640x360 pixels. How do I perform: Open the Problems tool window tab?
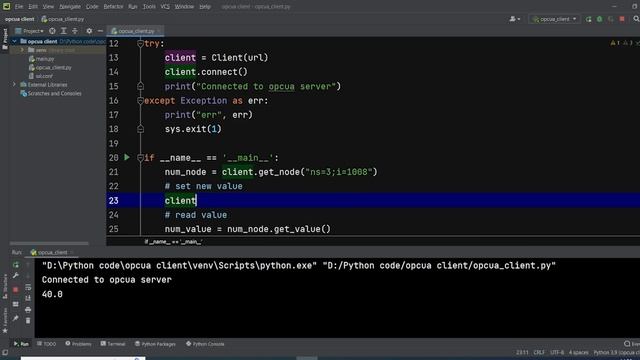[78, 344]
